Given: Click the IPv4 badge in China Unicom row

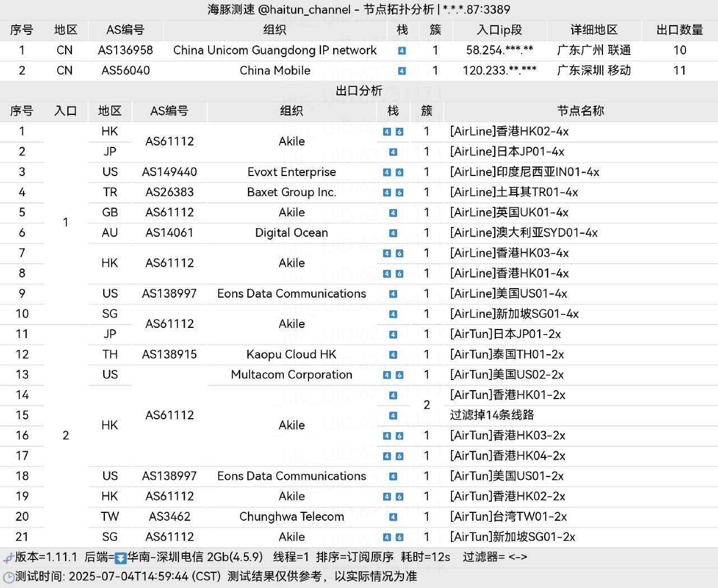Looking at the screenshot, I should click(x=402, y=50).
